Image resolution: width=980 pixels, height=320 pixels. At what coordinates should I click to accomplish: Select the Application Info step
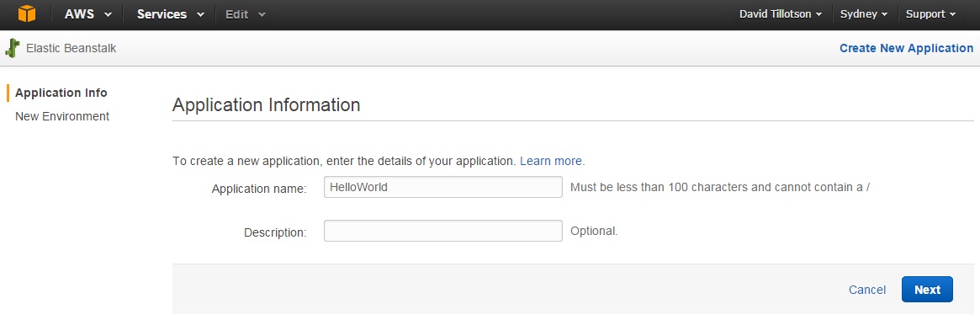point(61,93)
